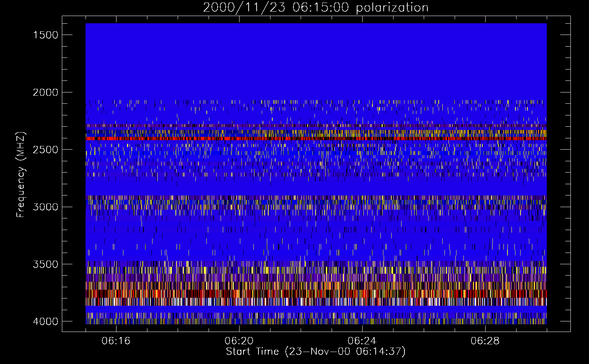Image resolution: width=589 pixels, height=364 pixels.
Task: Click the 06:16 time tick label
Action: [x=116, y=341]
